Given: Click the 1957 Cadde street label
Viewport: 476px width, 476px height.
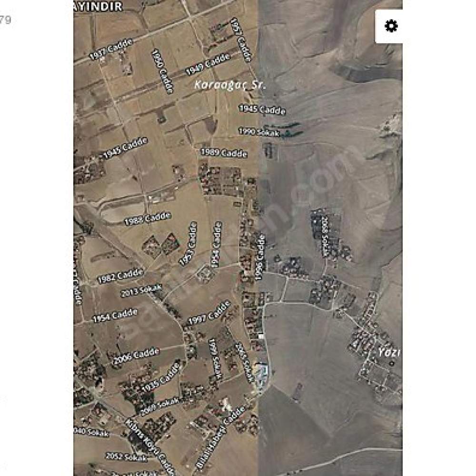Looking at the screenshot, I should (x=241, y=40).
